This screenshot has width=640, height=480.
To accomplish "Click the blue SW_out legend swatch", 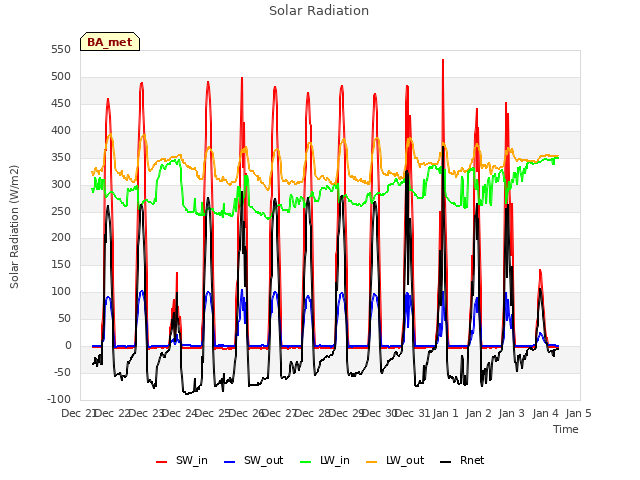I will (230, 462).
